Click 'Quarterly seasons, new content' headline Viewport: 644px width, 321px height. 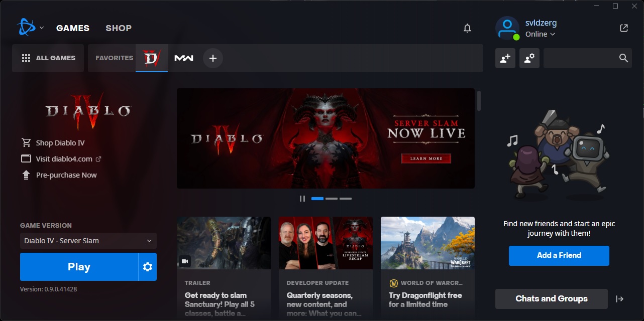click(324, 305)
